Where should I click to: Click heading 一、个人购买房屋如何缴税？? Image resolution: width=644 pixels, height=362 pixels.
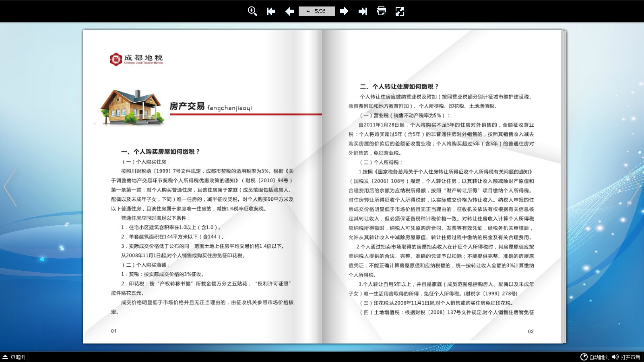tap(161, 152)
